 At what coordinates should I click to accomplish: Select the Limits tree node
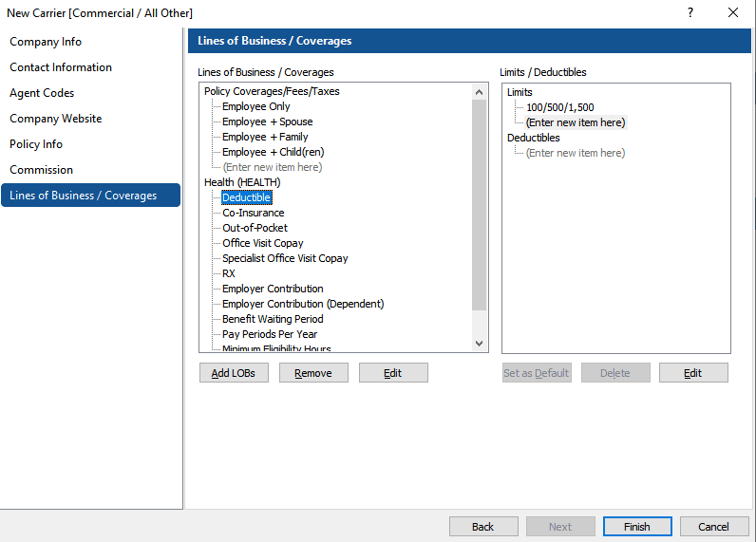(520, 92)
